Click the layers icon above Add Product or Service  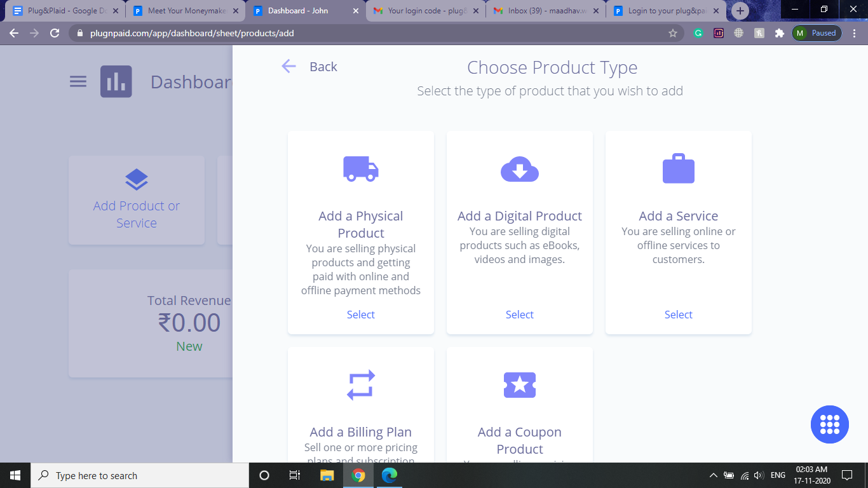[137, 180]
